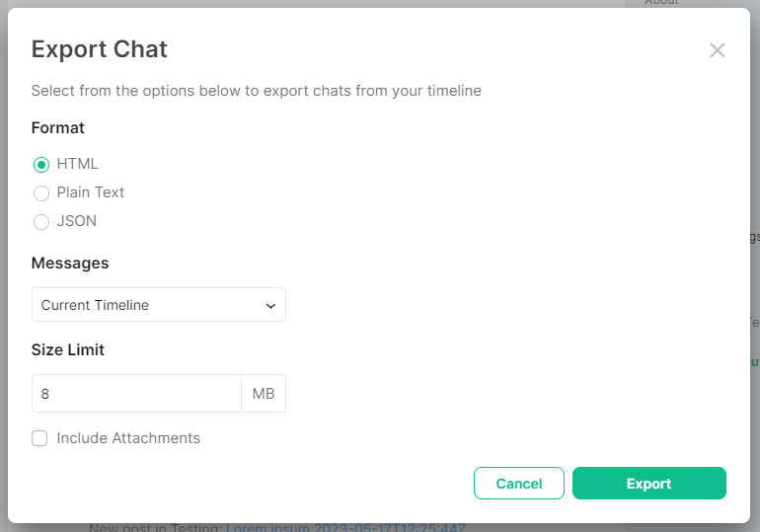The height and width of the screenshot is (532, 760).
Task: Cancel the chat export
Action: pos(519,483)
